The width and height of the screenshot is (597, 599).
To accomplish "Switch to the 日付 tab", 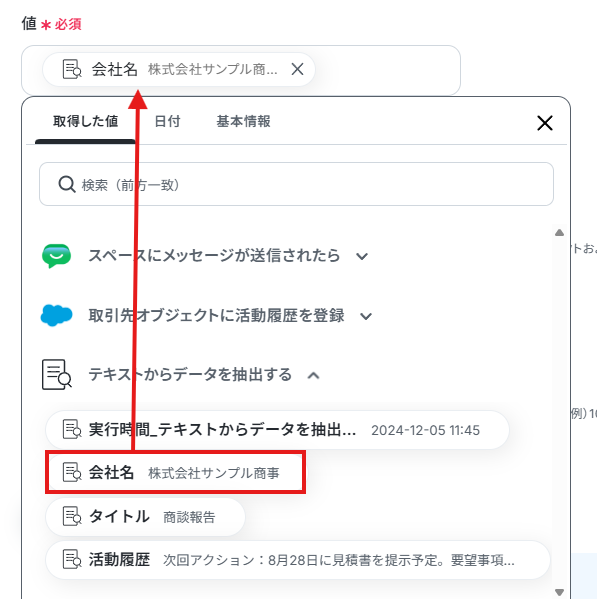I will coord(167,121).
